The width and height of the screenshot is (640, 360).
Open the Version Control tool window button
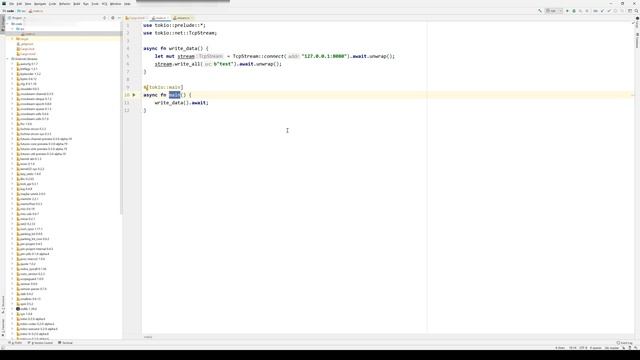(40, 343)
